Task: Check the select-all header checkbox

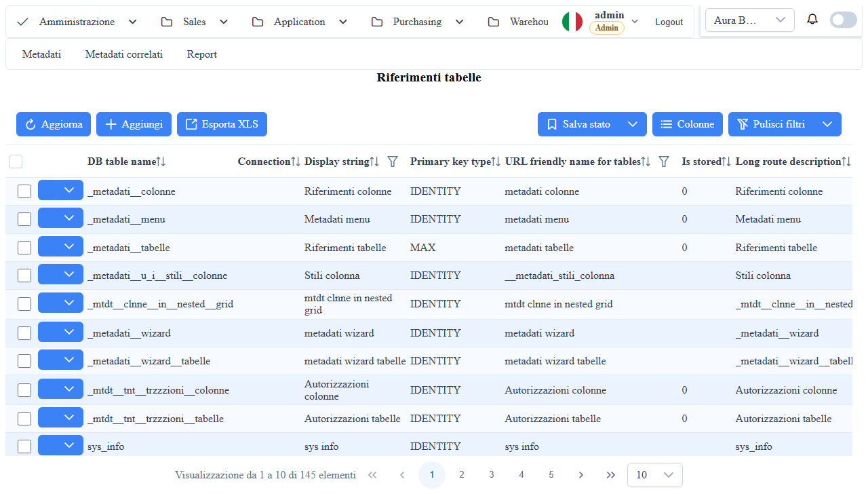Action: (16, 161)
